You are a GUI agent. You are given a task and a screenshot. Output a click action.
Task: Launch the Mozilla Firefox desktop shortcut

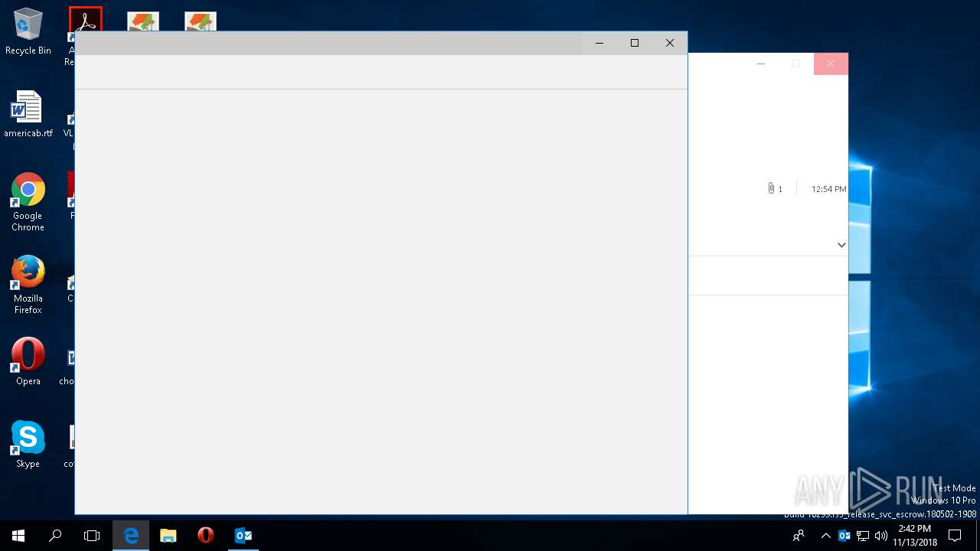tap(28, 285)
